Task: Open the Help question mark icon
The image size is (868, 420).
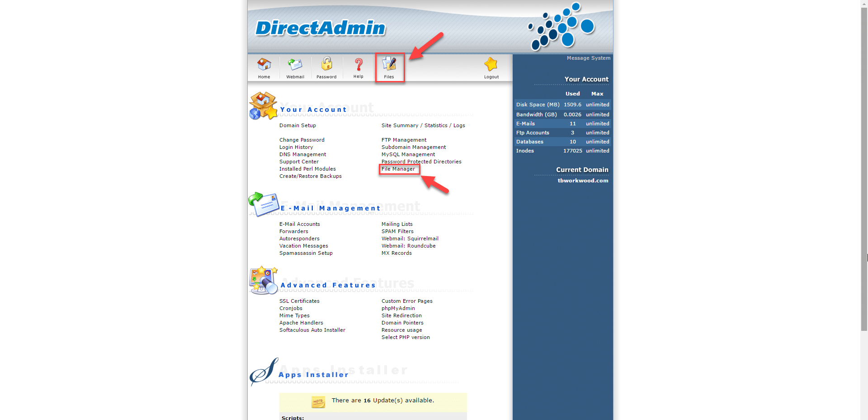Action: click(359, 65)
